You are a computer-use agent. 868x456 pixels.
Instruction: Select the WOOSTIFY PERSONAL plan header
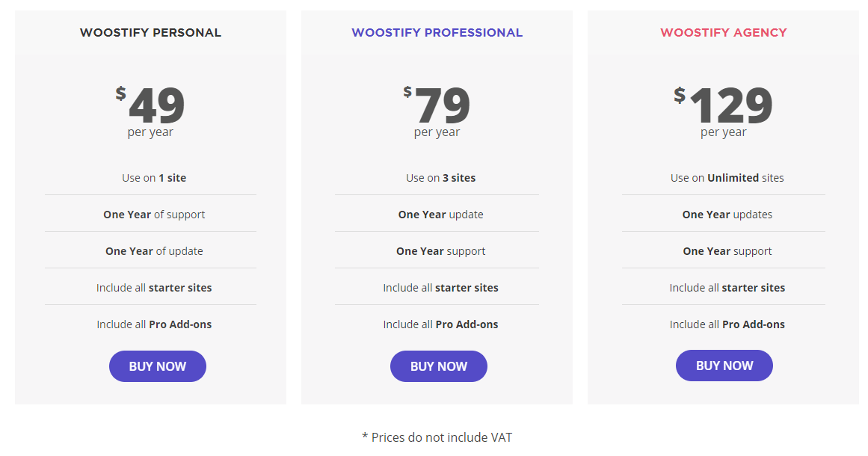pos(150,32)
